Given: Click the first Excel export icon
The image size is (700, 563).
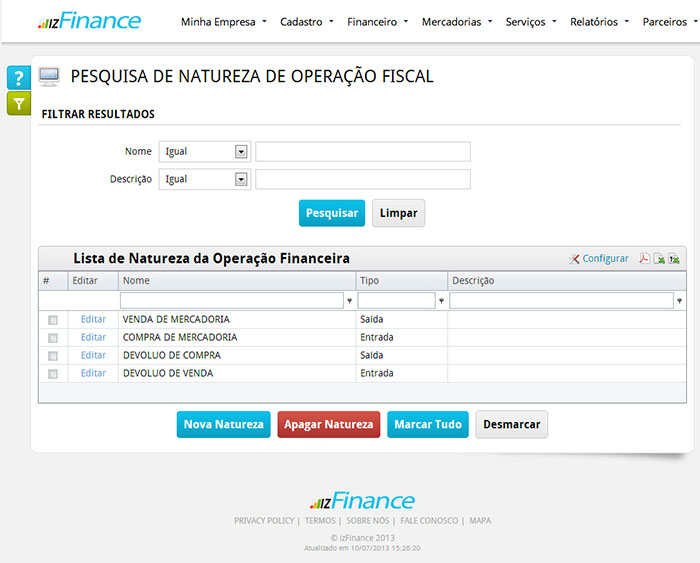Looking at the screenshot, I should (x=659, y=258).
